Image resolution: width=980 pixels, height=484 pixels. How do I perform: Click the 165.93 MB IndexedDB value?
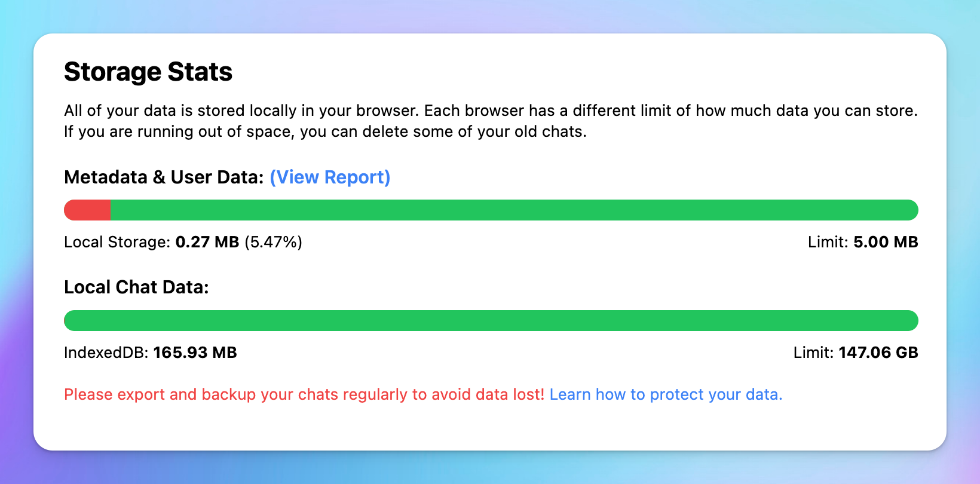[195, 353]
